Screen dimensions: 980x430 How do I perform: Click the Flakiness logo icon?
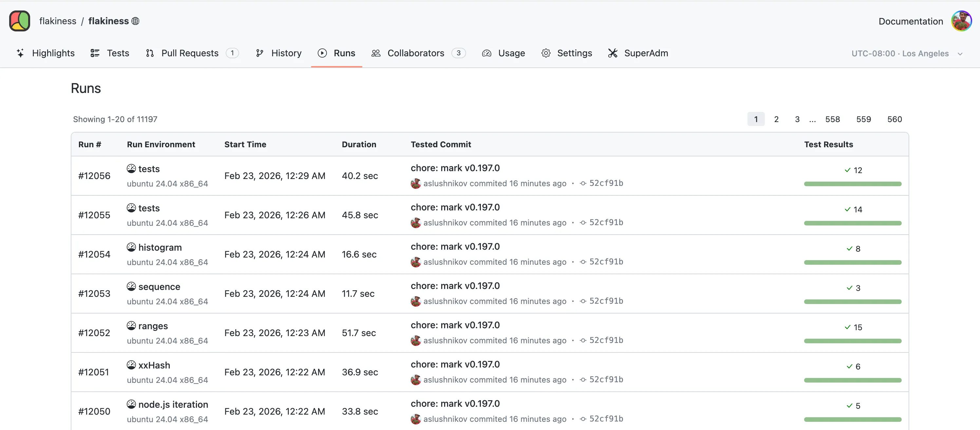coord(20,21)
